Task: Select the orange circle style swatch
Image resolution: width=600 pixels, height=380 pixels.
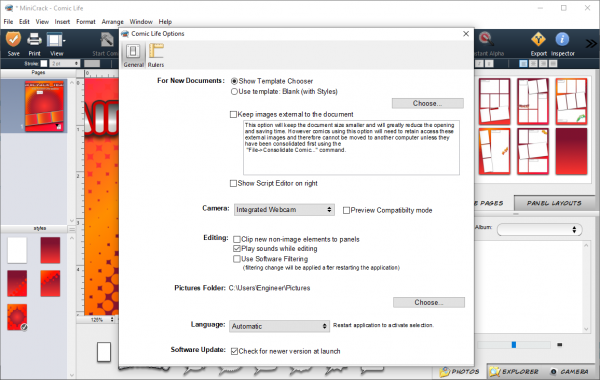Action: (17, 317)
